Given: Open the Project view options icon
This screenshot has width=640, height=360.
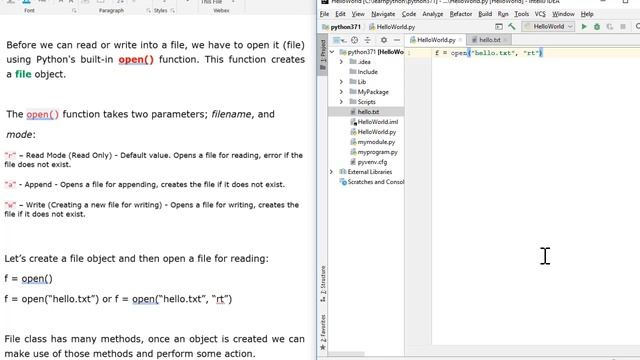Looking at the screenshot, I should (x=339, y=40).
